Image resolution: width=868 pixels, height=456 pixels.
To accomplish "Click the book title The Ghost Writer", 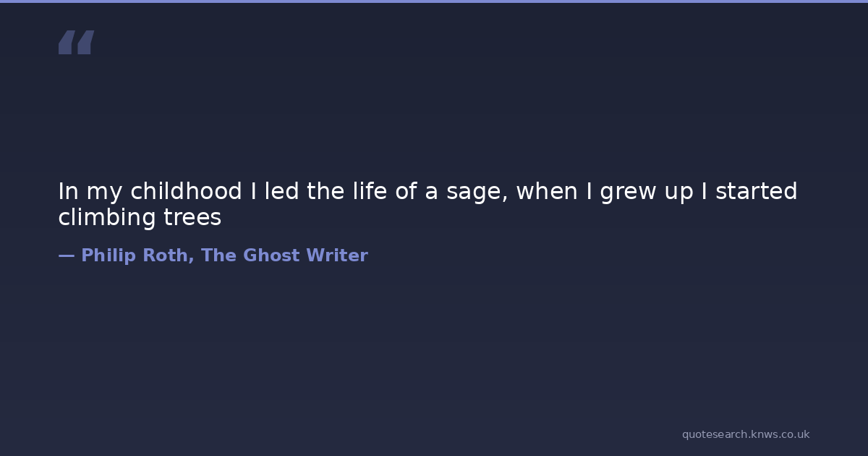I will point(284,256).
